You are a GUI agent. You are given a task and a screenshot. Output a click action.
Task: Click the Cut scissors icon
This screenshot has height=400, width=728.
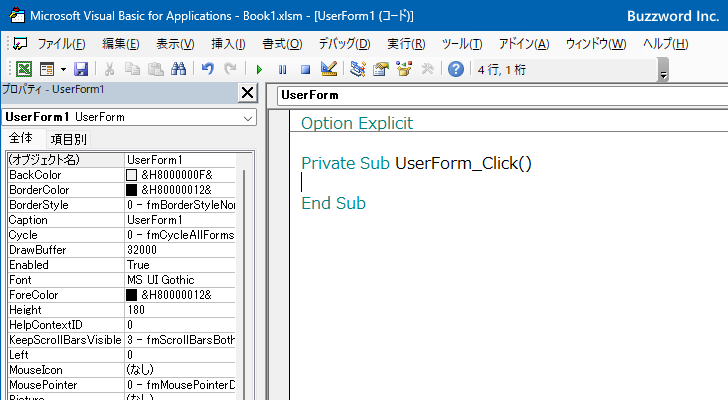click(110, 69)
